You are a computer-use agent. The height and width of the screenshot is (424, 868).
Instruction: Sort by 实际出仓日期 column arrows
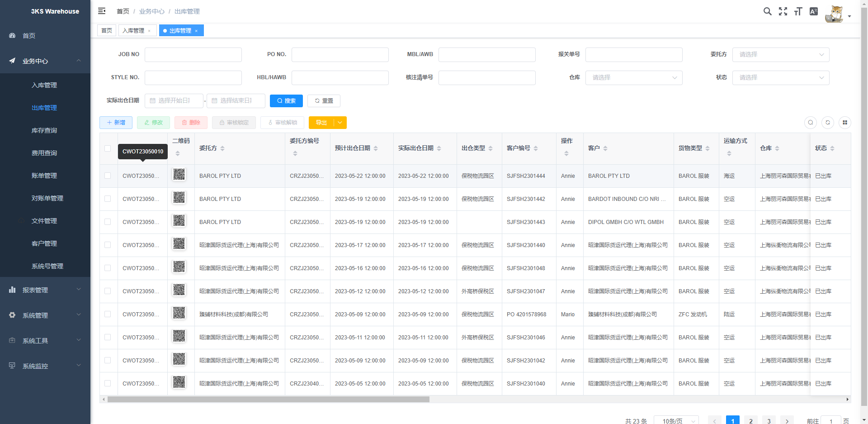(439, 148)
